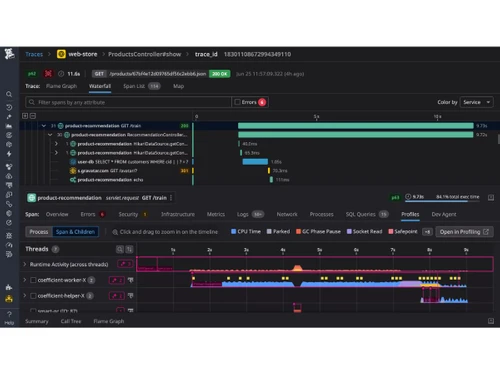Viewport: 500px width, 375px height.
Task: Switch to the Span List tab
Action: pos(142,86)
